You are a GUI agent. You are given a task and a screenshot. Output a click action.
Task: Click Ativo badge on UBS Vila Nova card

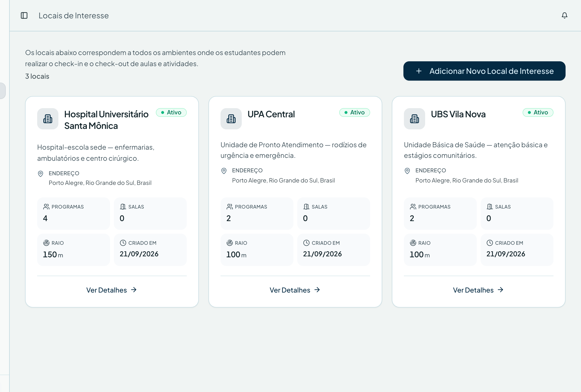pyautogui.click(x=538, y=112)
